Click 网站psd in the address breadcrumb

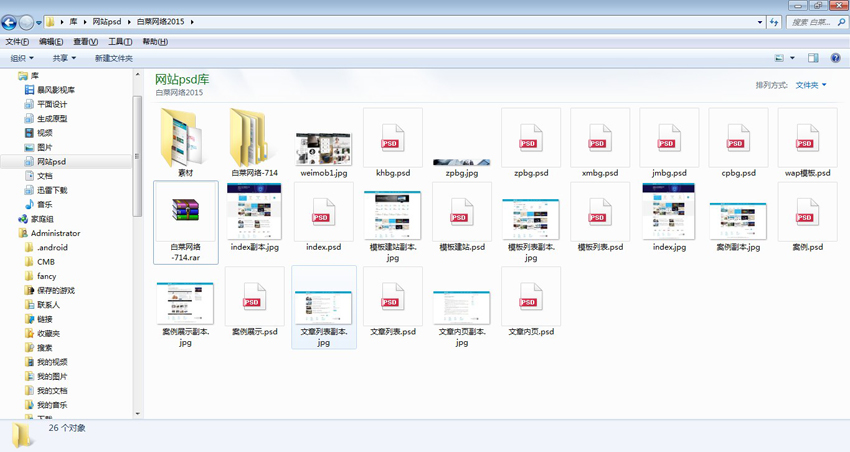(108, 21)
